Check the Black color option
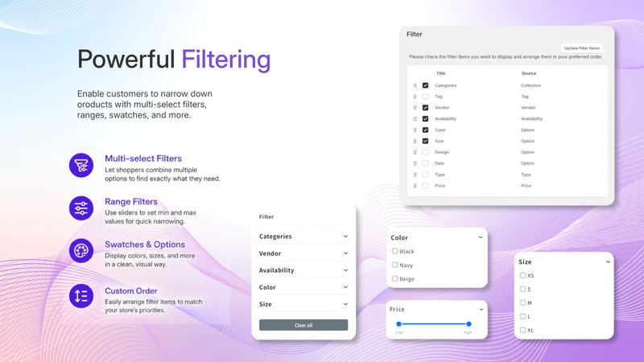This screenshot has width=644, height=362. coord(394,251)
